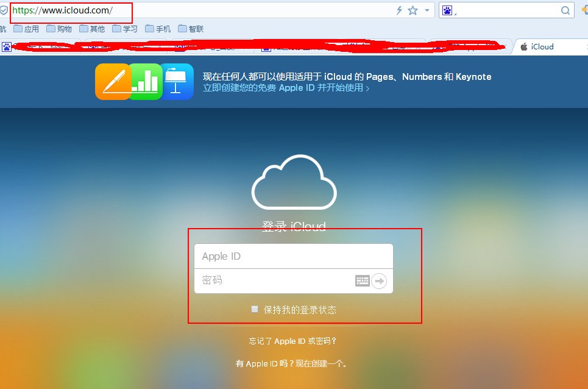Open the 其他 bookmarks folder
Screen dimensions: 588x389
coord(92,29)
